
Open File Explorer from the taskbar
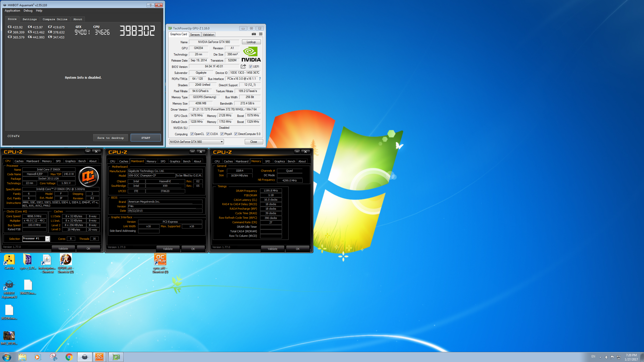point(22,357)
